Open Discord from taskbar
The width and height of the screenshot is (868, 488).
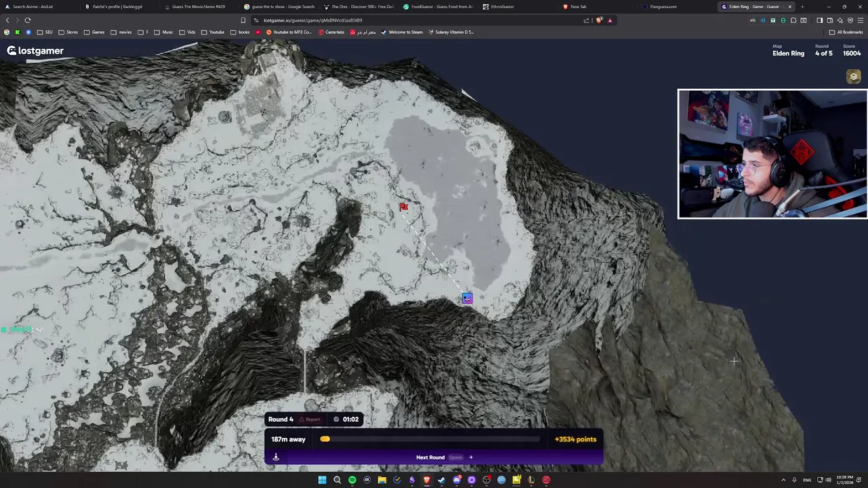pyautogui.click(x=456, y=480)
